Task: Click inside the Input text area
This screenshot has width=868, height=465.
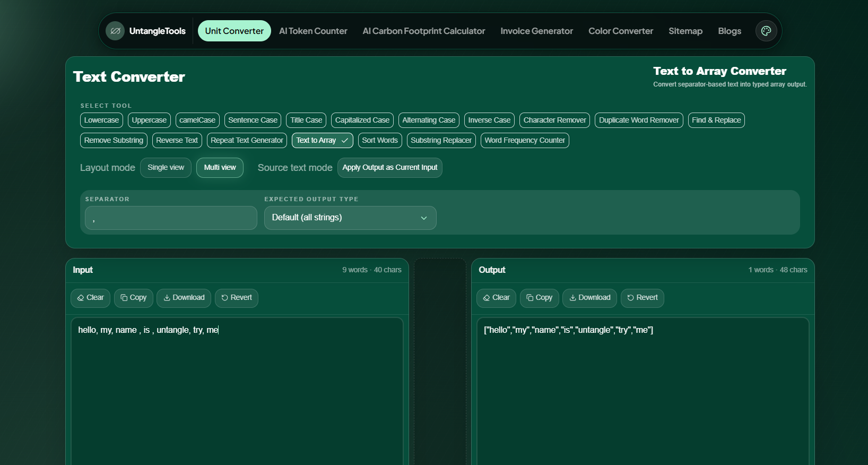Action: point(237,391)
